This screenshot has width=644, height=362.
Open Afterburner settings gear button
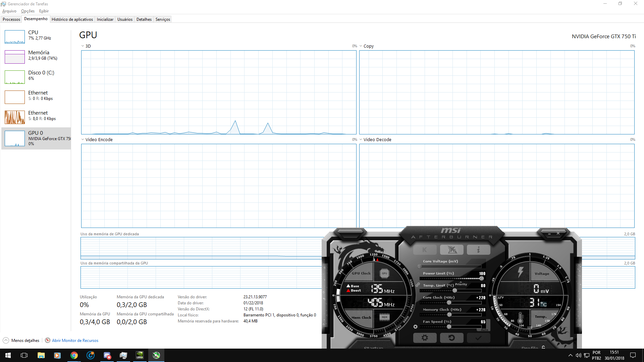point(425,338)
